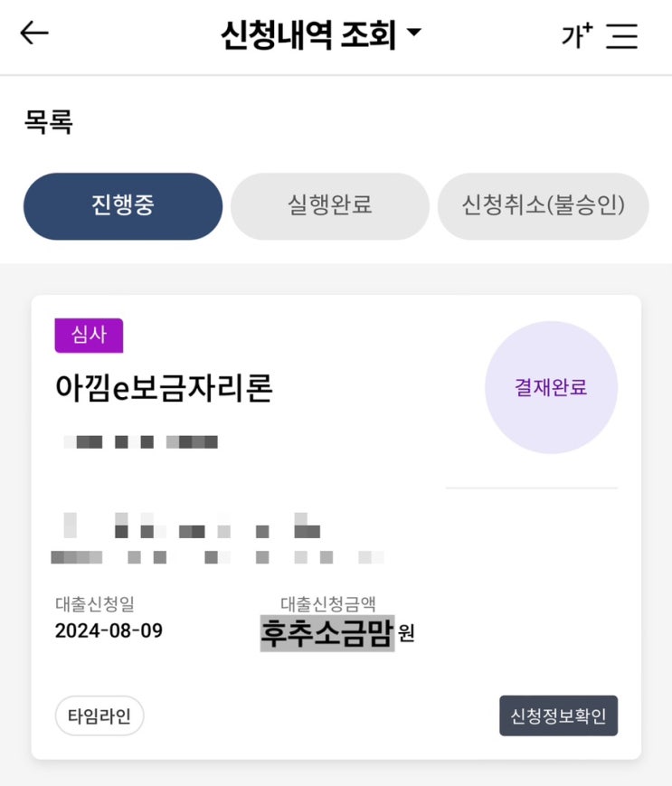Screen dimensions: 672x786
Task: Open the 신청취소(불승인) tab
Action: pos(544,206)
